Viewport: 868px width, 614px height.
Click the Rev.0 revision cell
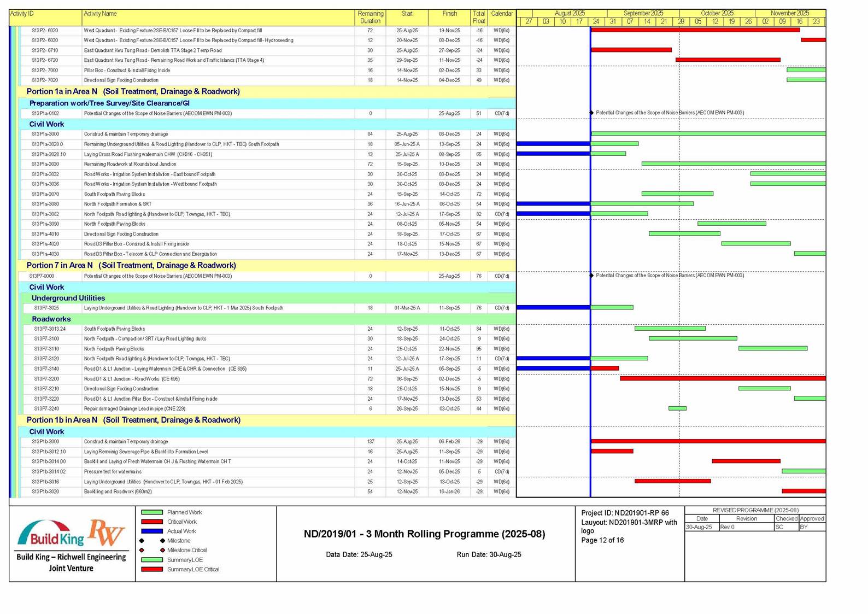(746, 527)
